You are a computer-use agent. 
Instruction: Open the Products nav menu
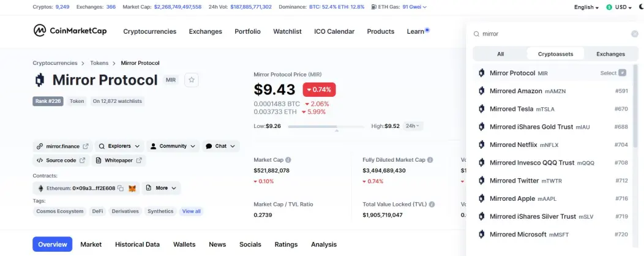(381, 31)
